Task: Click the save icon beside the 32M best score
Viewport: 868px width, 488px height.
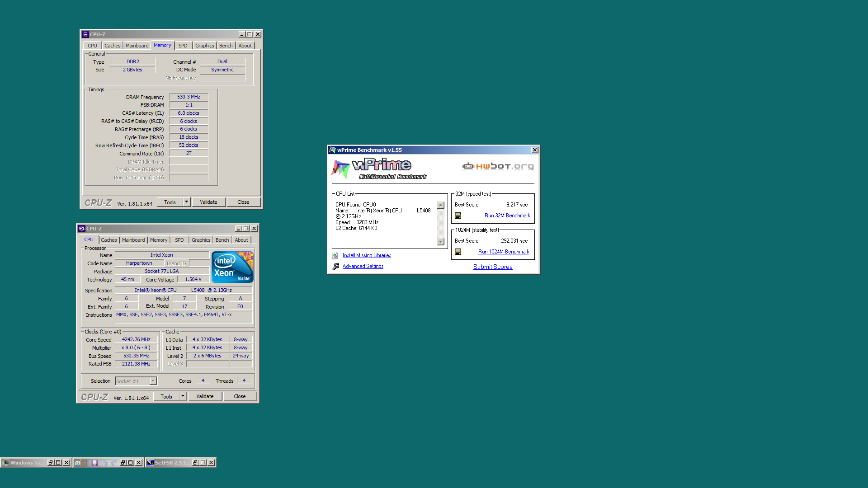Action: coord(458,216)
